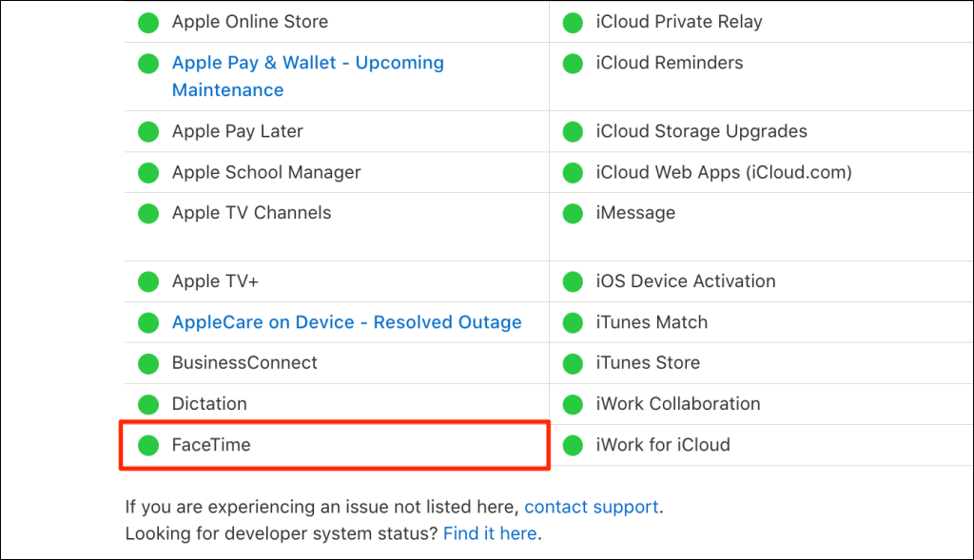This screenshot has height=560, width=974.
Task: Click the iCloud Storage Upgrades label
Action: click(x=701, y=131)
